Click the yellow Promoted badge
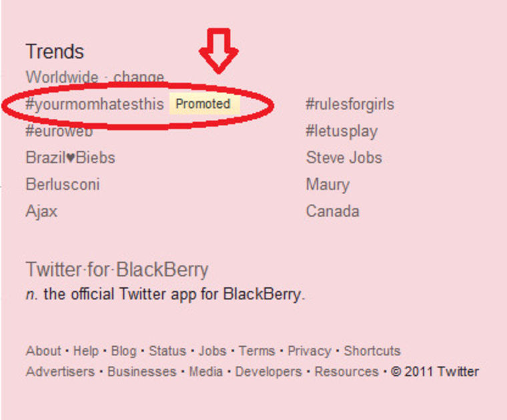The width and height of the screenshot is (507, 420). click(203, 104)
